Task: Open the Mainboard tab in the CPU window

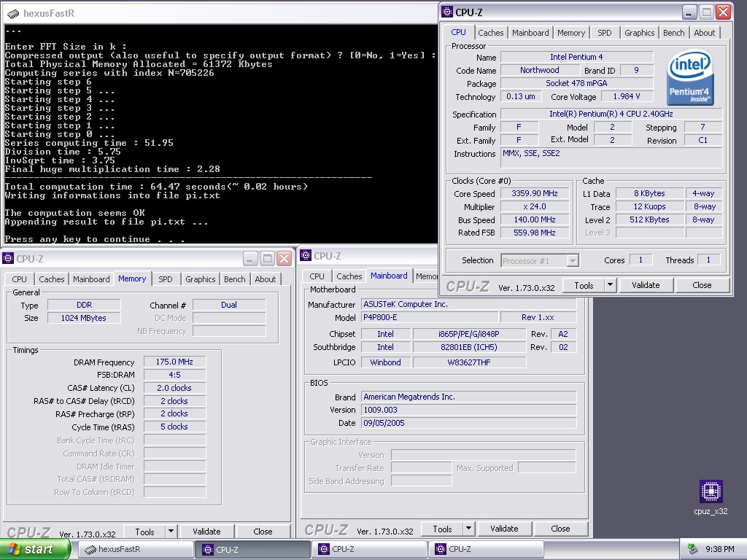Action: 530,33
